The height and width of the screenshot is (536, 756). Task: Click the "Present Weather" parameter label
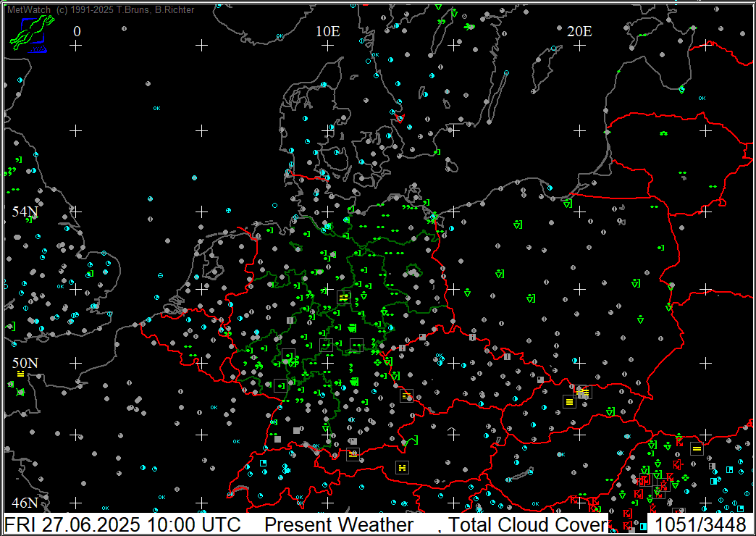[x=339, y=524]
